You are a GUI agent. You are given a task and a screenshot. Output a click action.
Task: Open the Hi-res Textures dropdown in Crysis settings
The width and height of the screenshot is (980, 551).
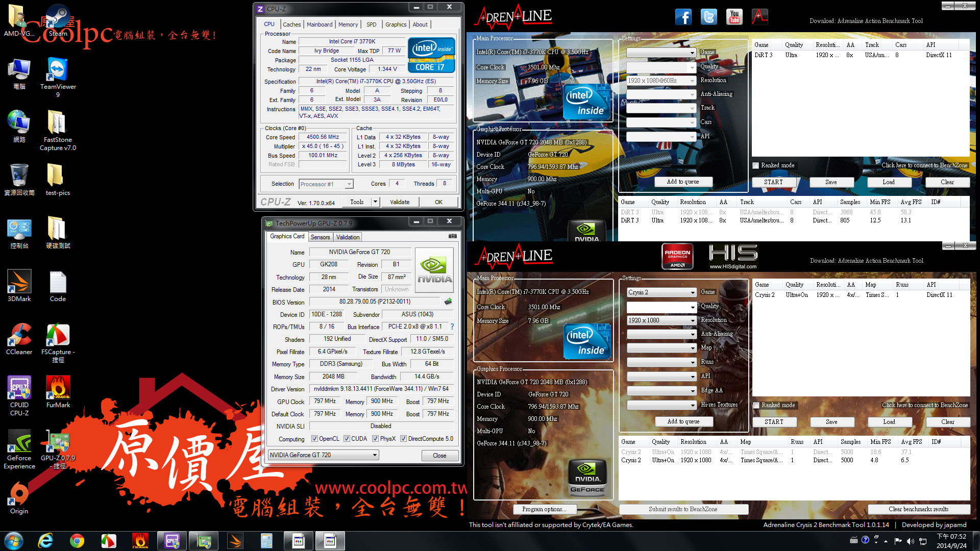point(661,405)
